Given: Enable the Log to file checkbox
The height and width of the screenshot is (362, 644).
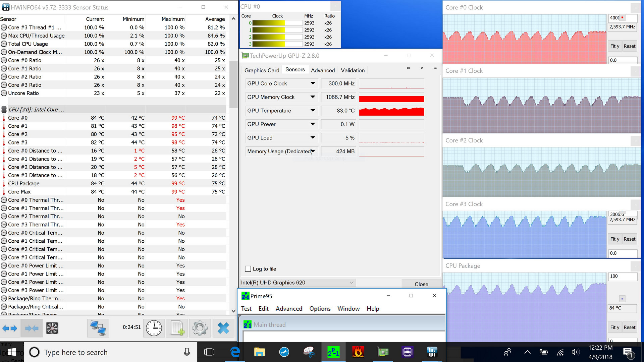Looking at the screenshot, I should click(x=248, y=269).
